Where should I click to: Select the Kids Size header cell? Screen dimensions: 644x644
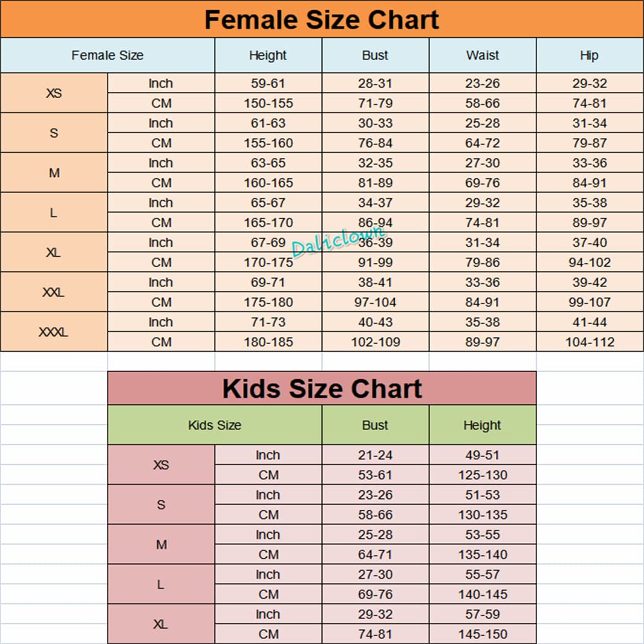(x=214, y=425)
